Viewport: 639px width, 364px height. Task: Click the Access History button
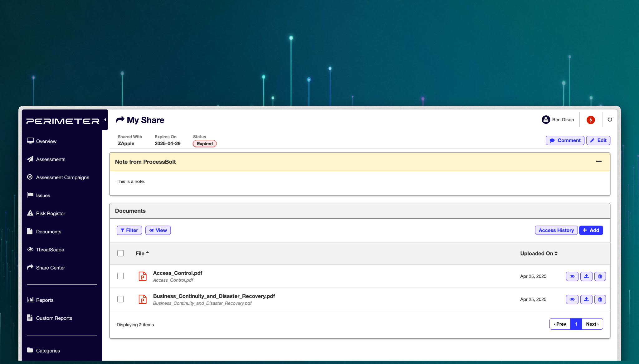[556, 230]
